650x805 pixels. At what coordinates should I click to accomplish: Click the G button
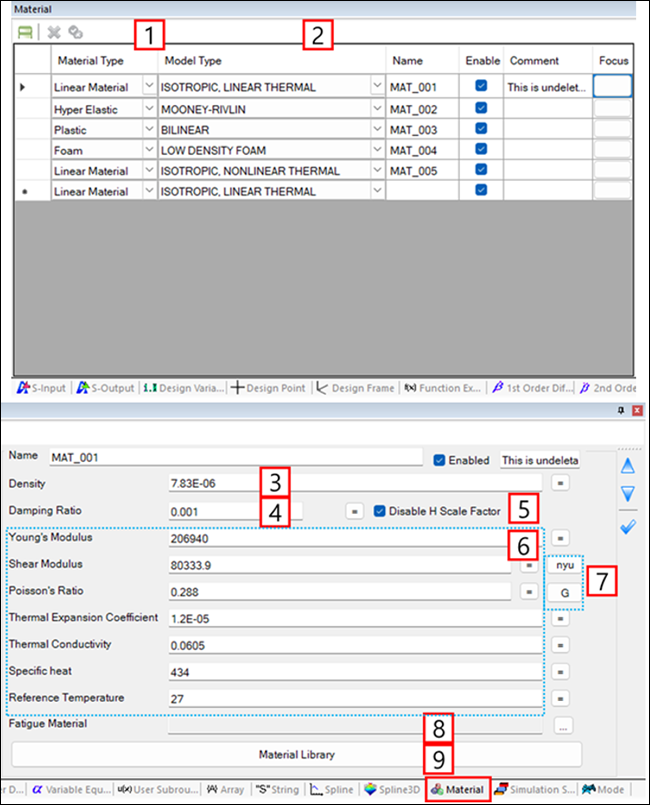tap(565, 592)
